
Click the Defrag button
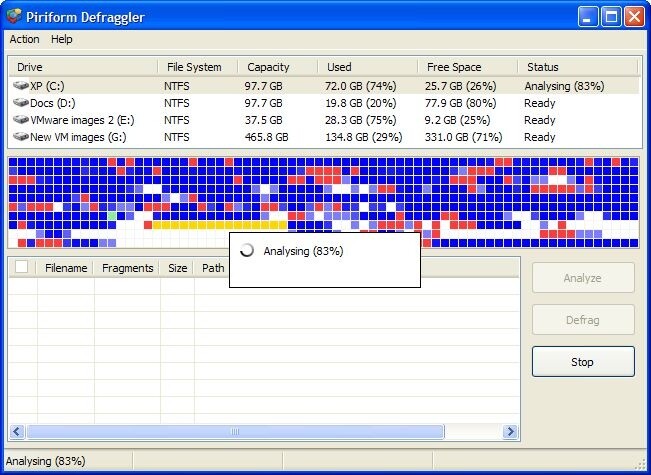click(583, 320)
